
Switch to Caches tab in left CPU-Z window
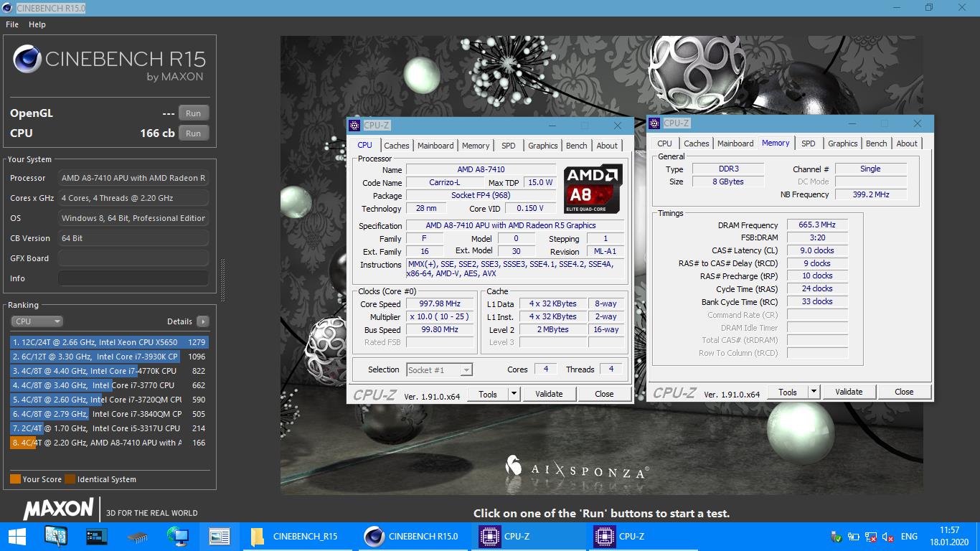pos(396,146)
